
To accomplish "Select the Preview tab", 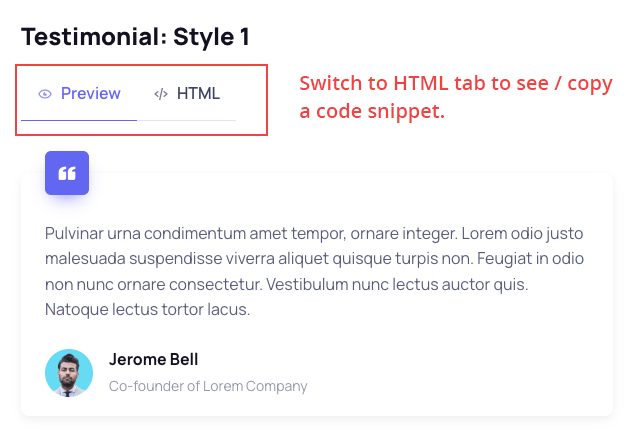I will 80,94.
